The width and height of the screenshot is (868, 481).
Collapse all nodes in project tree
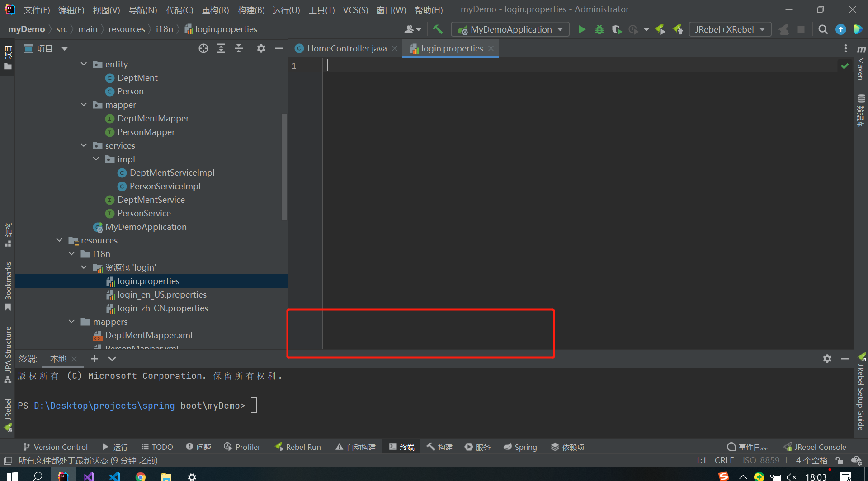point(239,48)
